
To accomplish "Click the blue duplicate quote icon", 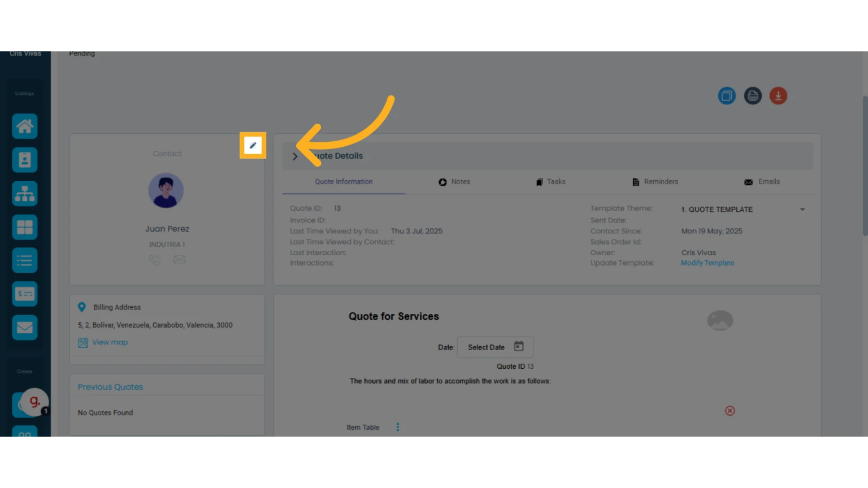I will [727, 95].
